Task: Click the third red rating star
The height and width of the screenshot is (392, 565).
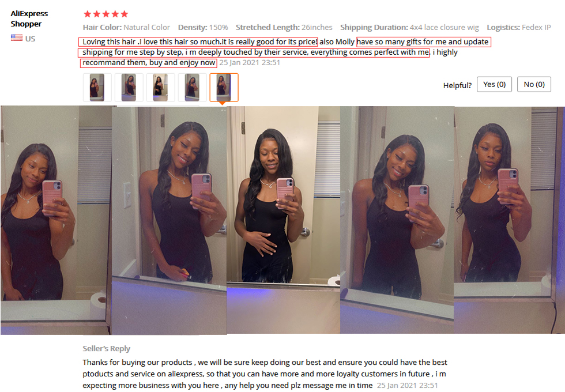Action: coord(106,14)
